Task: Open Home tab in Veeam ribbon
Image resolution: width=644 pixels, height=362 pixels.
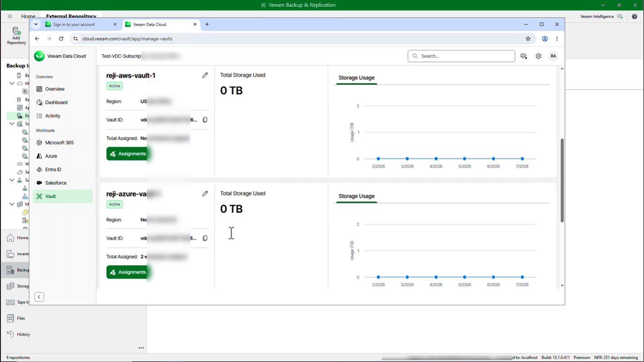Action: tap(28, 16)
